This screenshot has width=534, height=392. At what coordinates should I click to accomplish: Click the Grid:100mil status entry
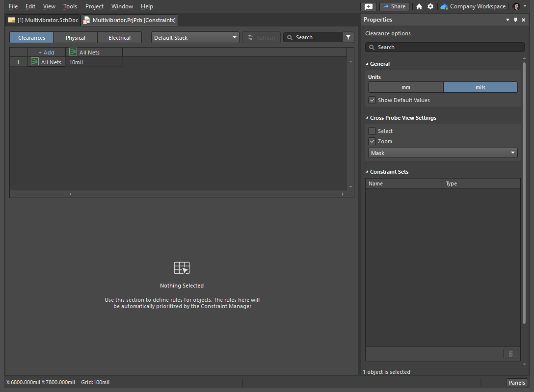coord(95,383)
